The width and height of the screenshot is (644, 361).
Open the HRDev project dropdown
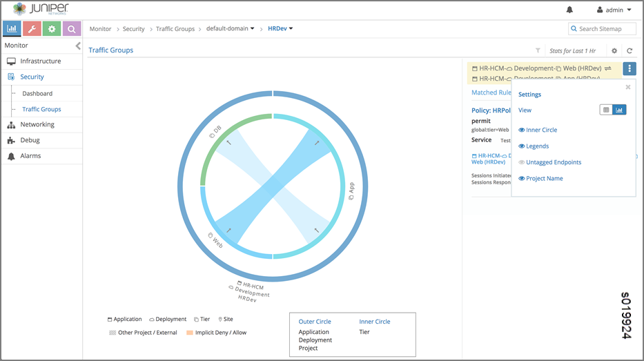(x=280, y=29)
